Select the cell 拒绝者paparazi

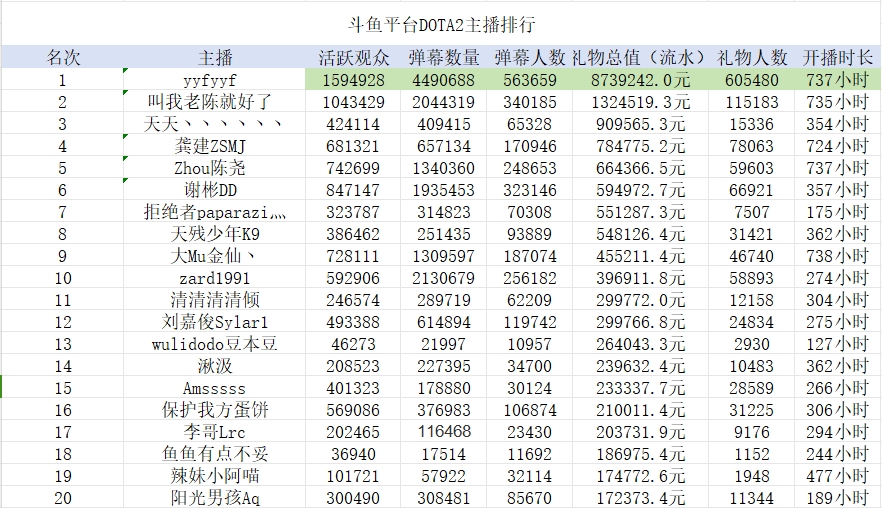click(x=214, y=212)
